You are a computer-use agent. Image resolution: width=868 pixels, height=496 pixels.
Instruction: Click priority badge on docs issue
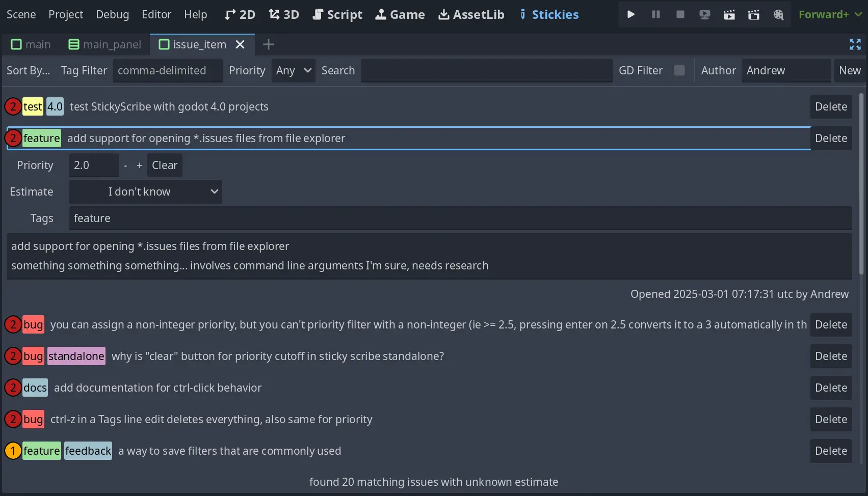pyautogui.click(x=13, y=388)
